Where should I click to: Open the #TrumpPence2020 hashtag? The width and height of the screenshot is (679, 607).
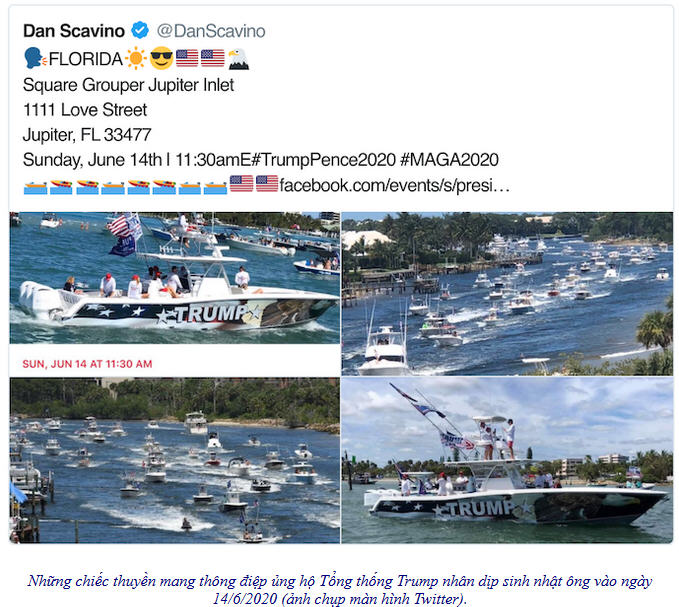click(323, 160)
